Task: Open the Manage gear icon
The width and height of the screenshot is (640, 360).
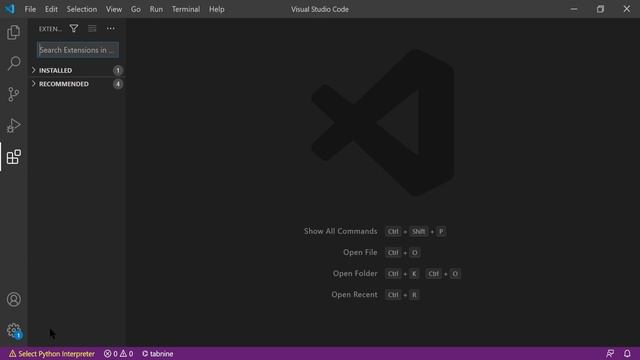Action: pyautogui.click(x=13, y=331)
